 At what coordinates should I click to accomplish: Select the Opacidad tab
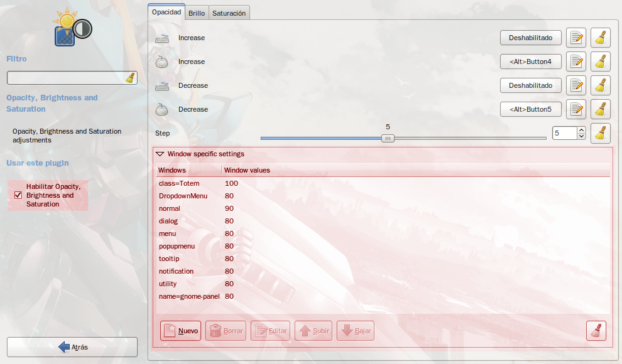pyautogui.click(x=166, y=11)
